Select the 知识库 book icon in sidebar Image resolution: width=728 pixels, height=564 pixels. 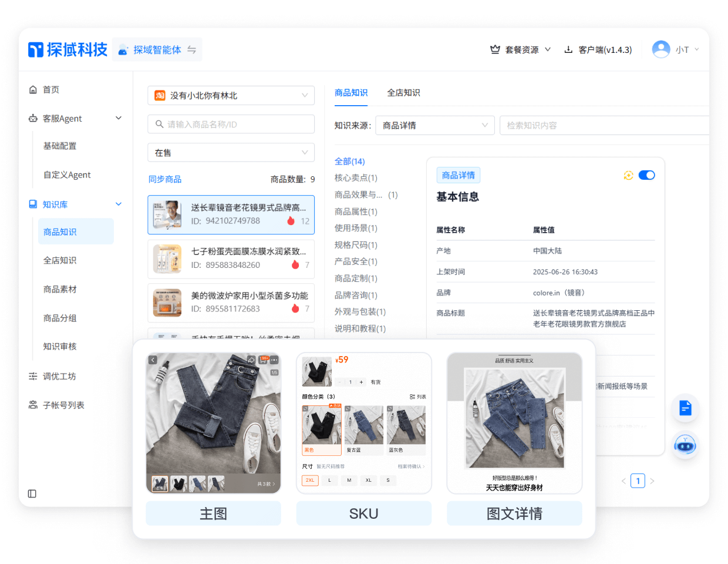[x=32, y=204]
